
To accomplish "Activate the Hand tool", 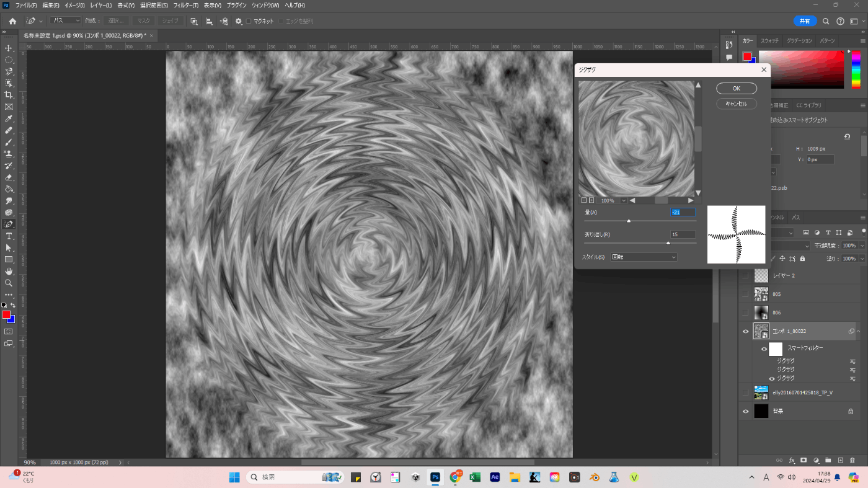I will coord(9,271).
